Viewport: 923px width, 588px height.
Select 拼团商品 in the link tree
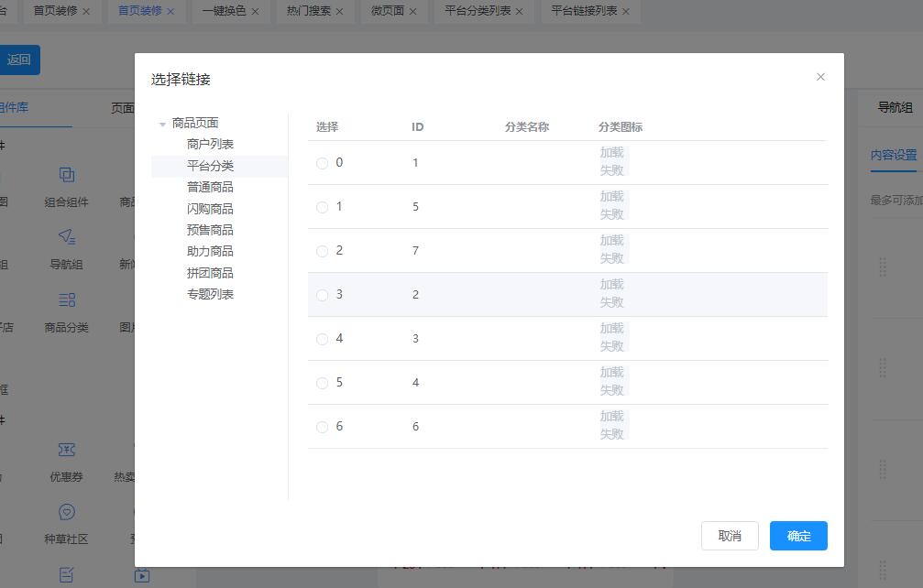click(210, 273)
